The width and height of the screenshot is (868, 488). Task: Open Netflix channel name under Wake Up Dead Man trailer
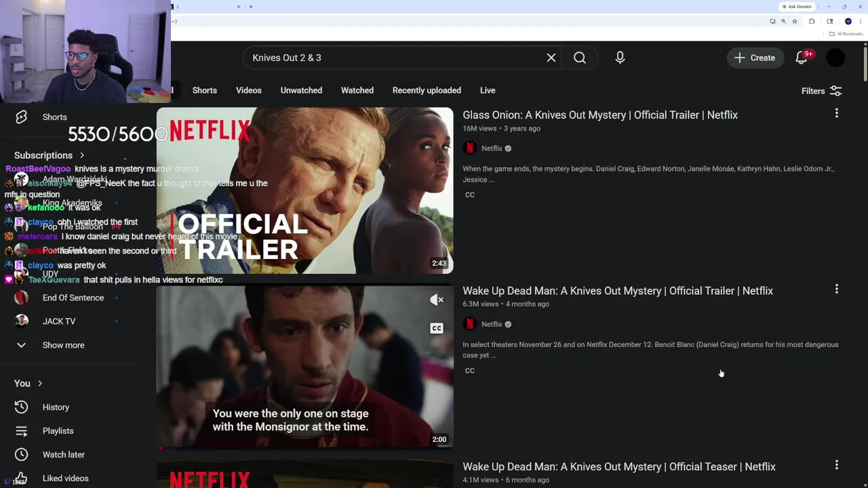click(x=492, y=324)
